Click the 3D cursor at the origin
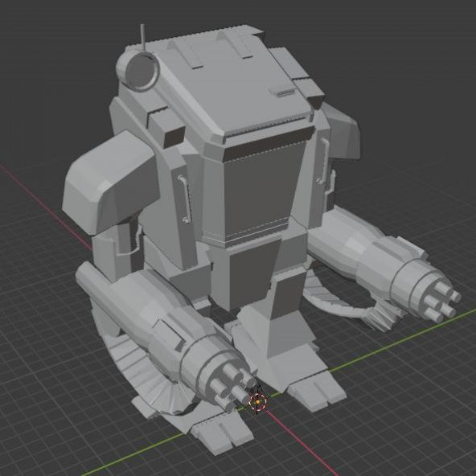The height and width of the screenshot is (476, 476). pos(257,402)
